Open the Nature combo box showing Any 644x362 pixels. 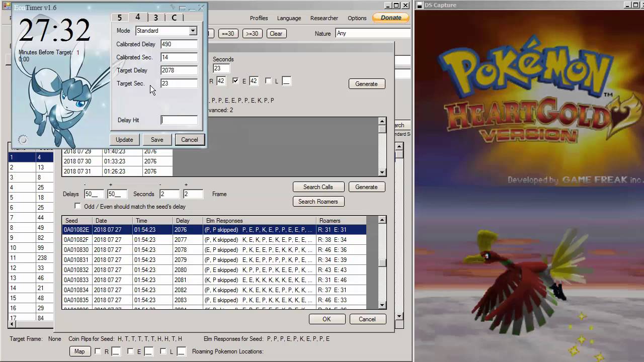[x=373, y=33]
